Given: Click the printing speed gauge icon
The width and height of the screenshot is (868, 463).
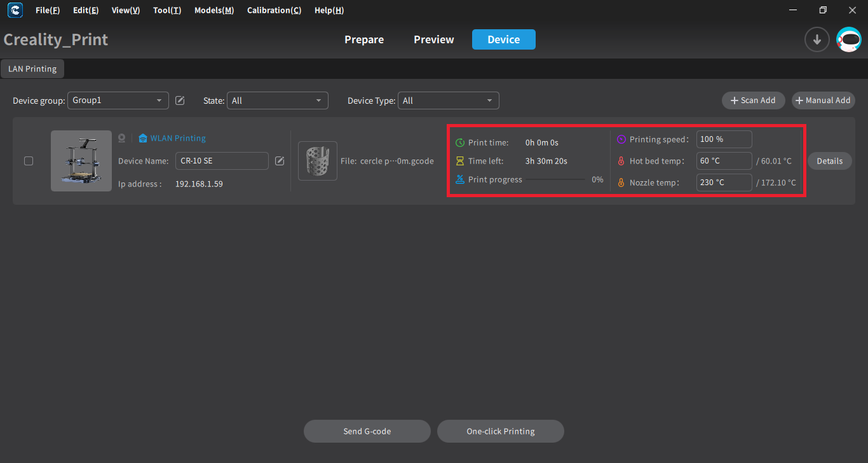Looking at the screenshot, I should click(621, 139).
